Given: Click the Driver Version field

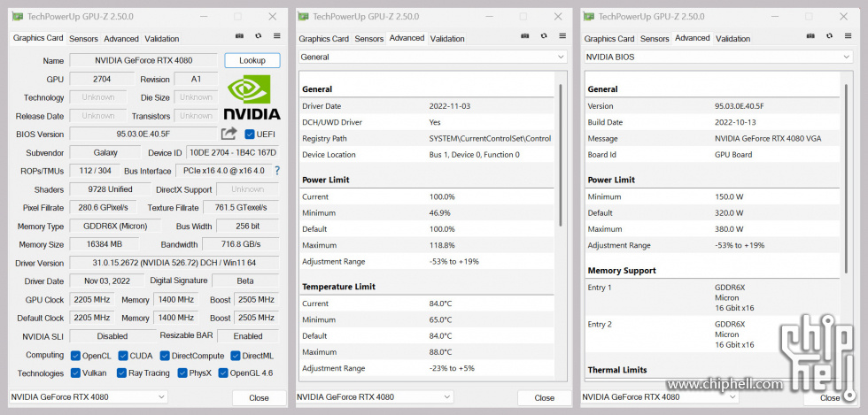Looking at the screenshot, I should click(174, 263).
